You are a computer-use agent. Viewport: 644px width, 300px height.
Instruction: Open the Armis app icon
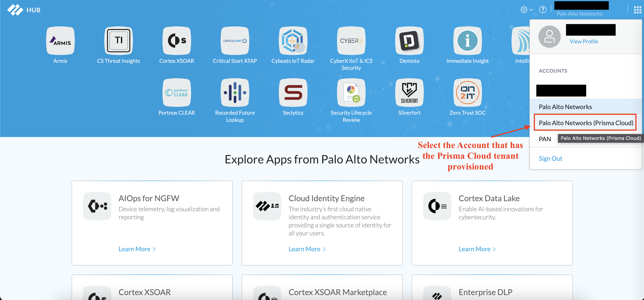tap(60, 41)
